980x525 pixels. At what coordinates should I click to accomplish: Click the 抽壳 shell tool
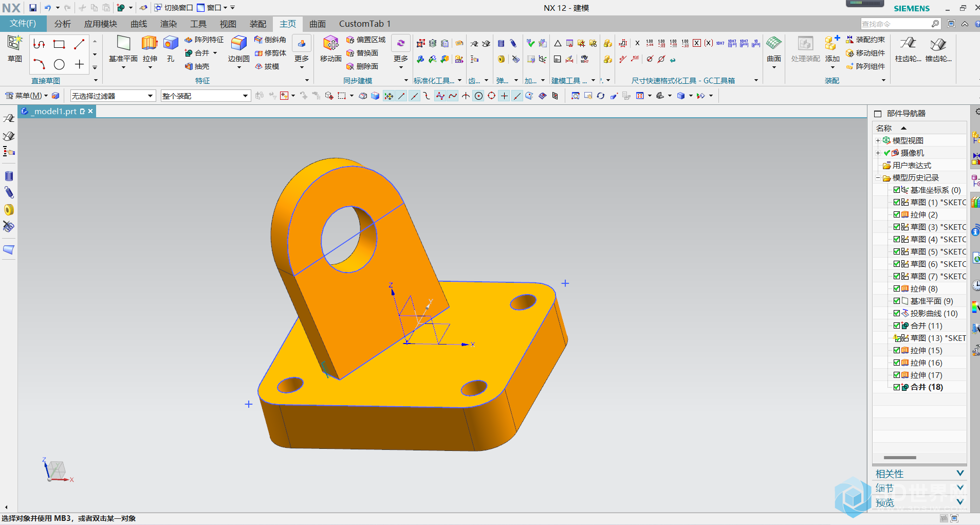click(197, 66)
